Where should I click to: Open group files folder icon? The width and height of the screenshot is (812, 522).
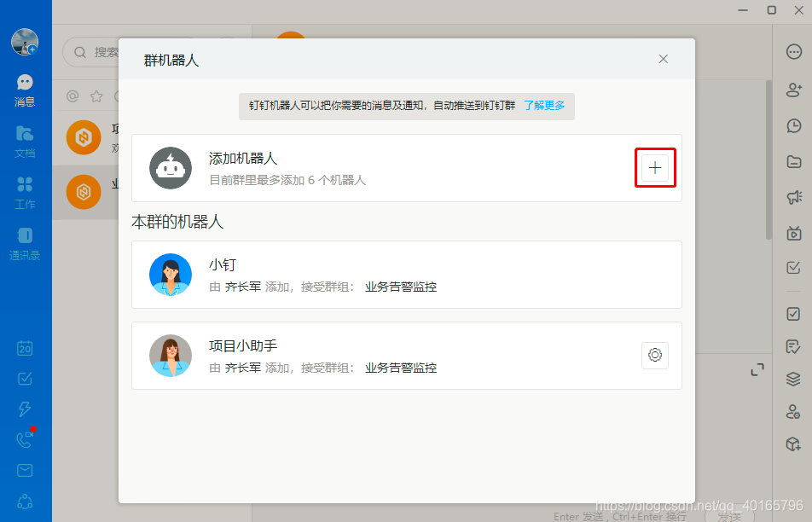794,161
